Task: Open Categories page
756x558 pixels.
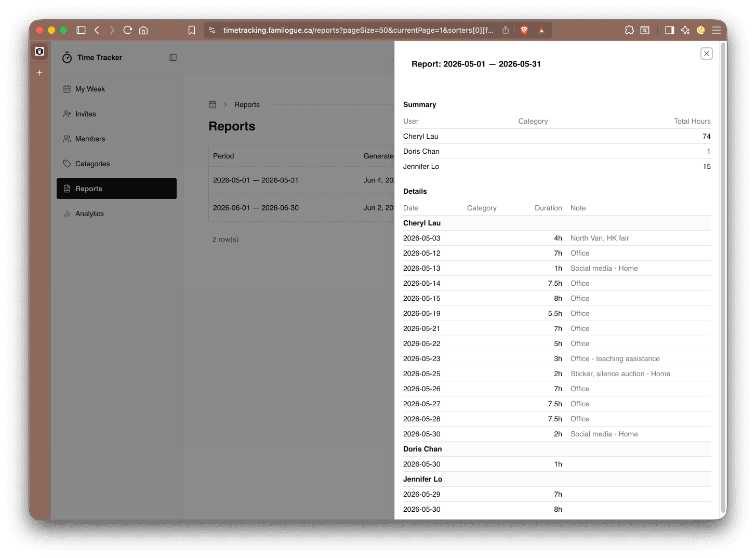Action: click(x=116, y=164)
